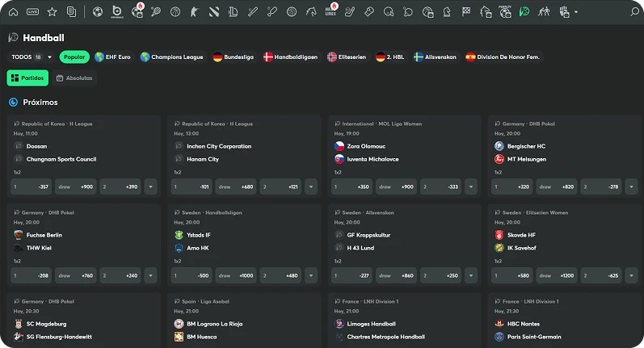Image resolution: width=644 pixels, height=348 pixels.
Task: Expand more markets for Doosan match
Action: click(x=150, y=187)
